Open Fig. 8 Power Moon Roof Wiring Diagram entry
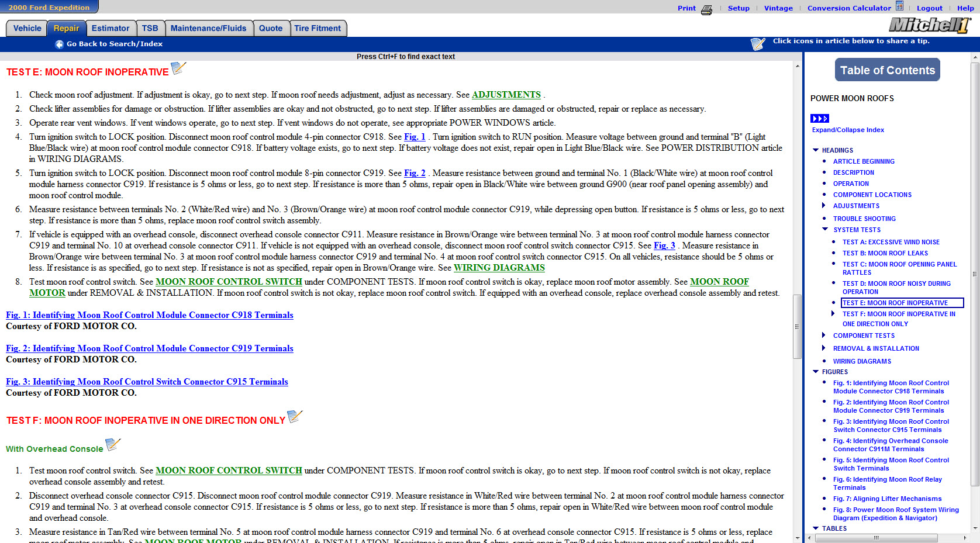Image resolution: width=980 pixels, height=543 pixels. [896, 514]
